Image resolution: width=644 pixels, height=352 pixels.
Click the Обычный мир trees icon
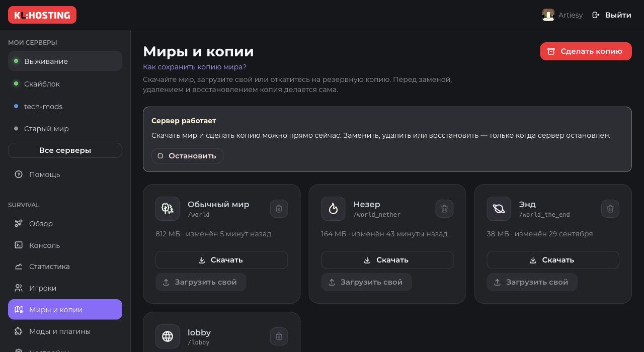point(168,209)
